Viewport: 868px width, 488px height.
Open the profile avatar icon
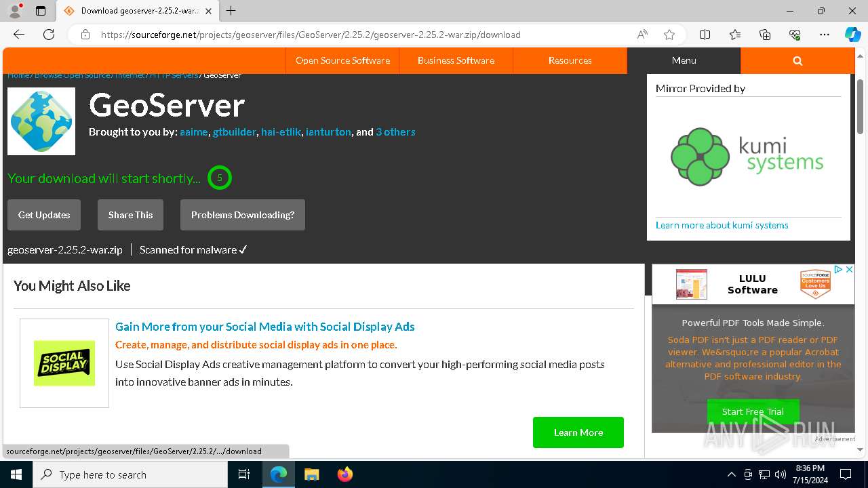click(14, 11)
